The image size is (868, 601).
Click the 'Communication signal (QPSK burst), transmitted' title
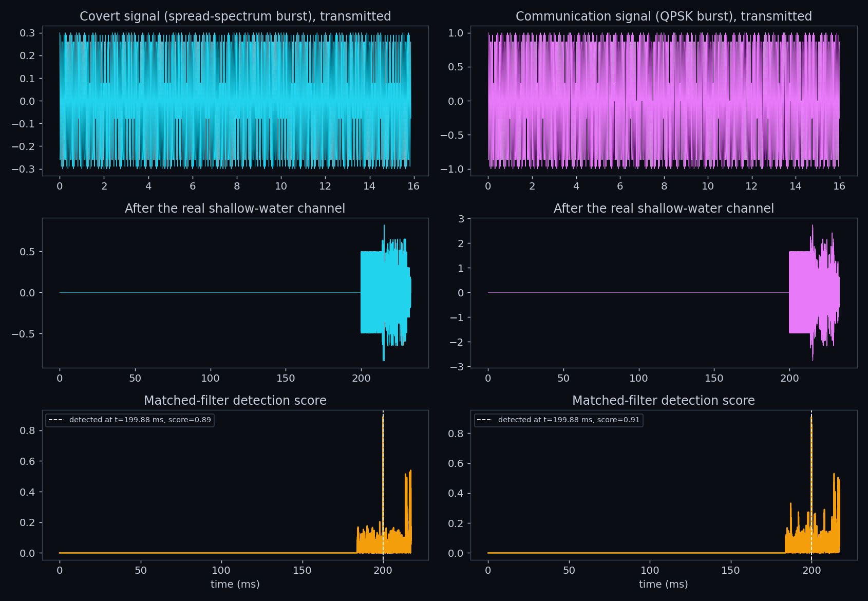click(x=664, y=16)
